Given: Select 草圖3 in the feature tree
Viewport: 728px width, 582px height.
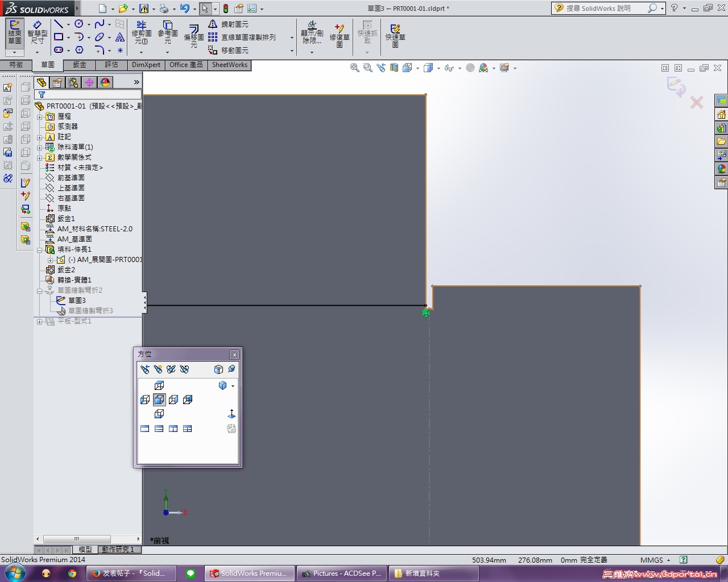Looking at the screenshot, I should (x=71, y=300).
